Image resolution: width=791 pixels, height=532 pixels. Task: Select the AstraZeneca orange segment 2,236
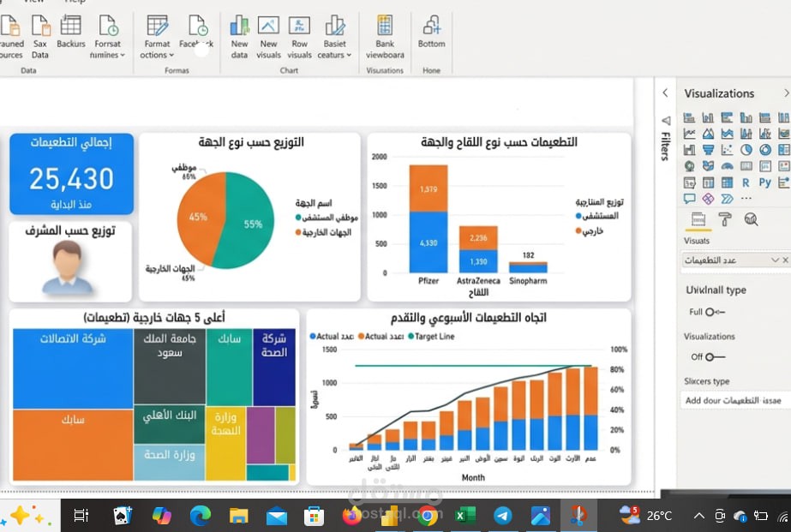[x=478, y=237]
